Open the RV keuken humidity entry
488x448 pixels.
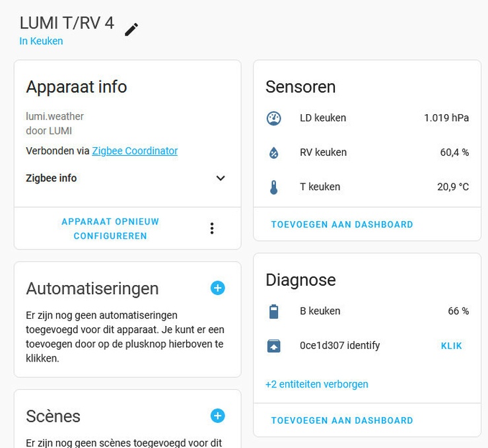point(323,152)
